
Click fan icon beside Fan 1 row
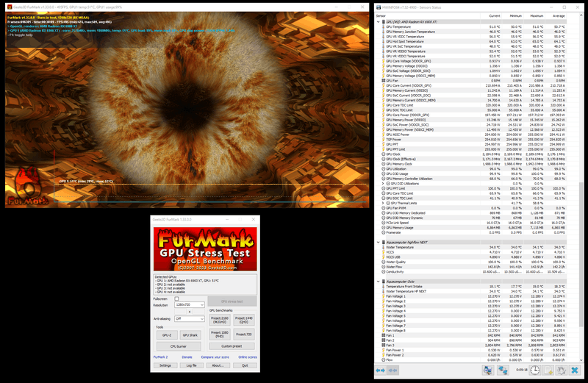(x=383, y=335)
